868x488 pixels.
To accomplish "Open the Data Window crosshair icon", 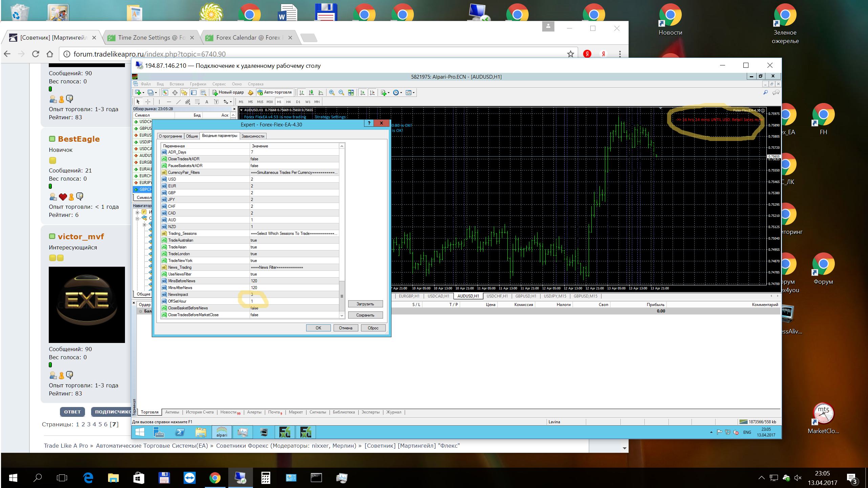I will coord(175,93).
